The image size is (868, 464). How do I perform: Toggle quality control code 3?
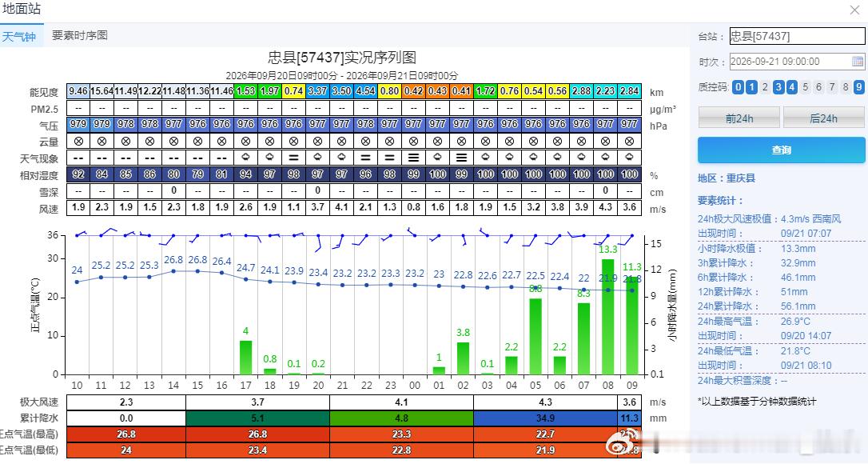[778, 87]
